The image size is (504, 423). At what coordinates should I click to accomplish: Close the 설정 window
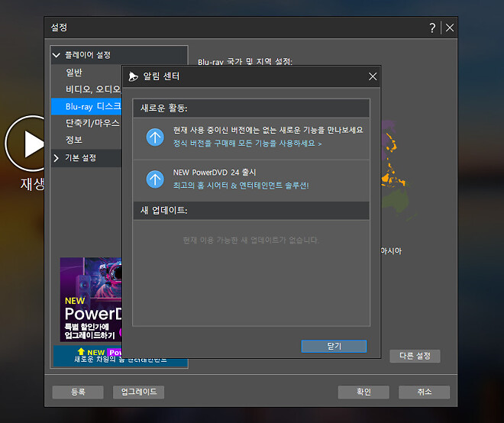click(x=450, y=28)
